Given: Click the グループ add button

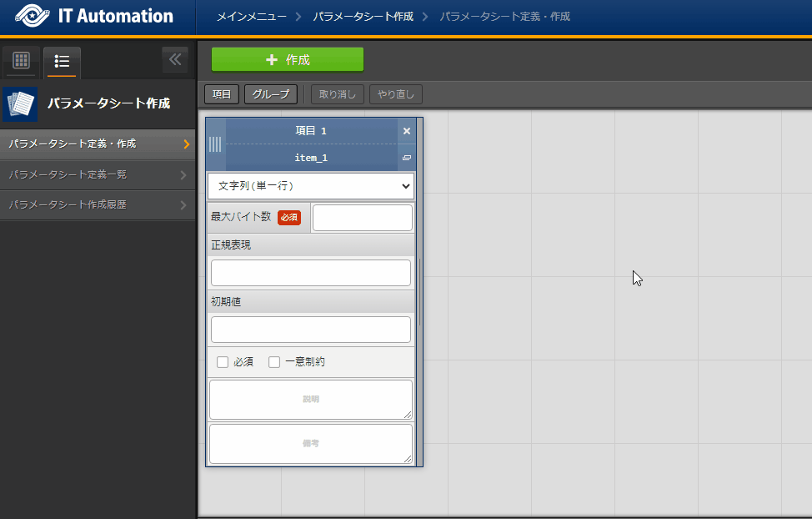Looking at the screenshot, I should [271, 94].
